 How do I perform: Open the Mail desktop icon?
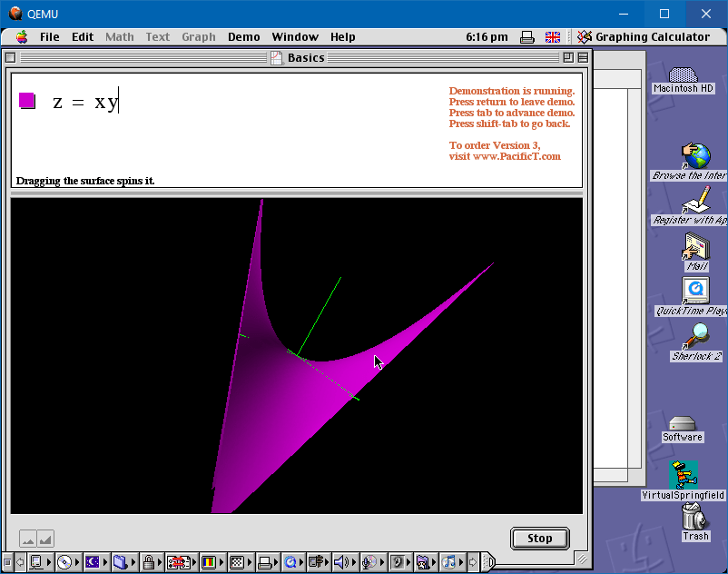(x=696, y=247)
